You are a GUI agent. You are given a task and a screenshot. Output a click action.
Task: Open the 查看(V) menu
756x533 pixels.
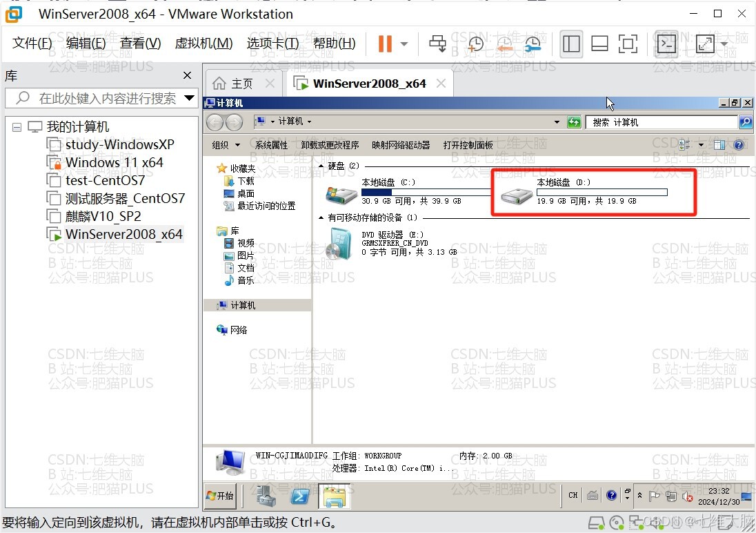(x=140, y=43)
